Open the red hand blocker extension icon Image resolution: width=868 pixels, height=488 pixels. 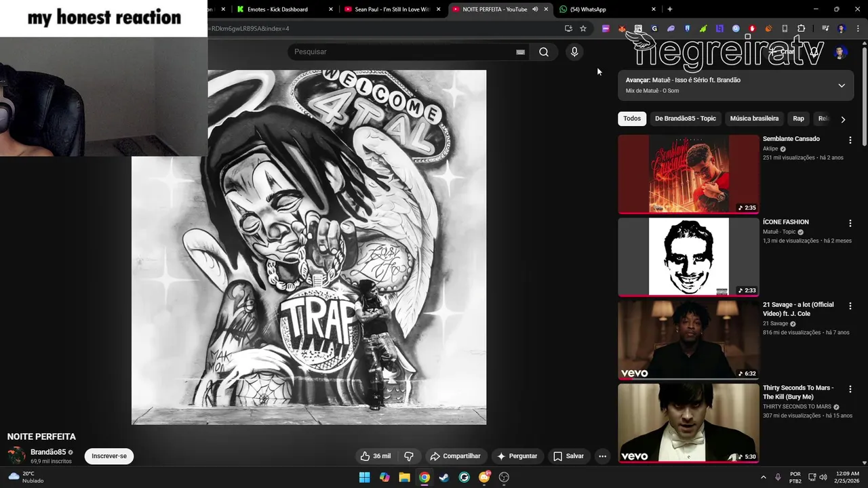[752, 28]
